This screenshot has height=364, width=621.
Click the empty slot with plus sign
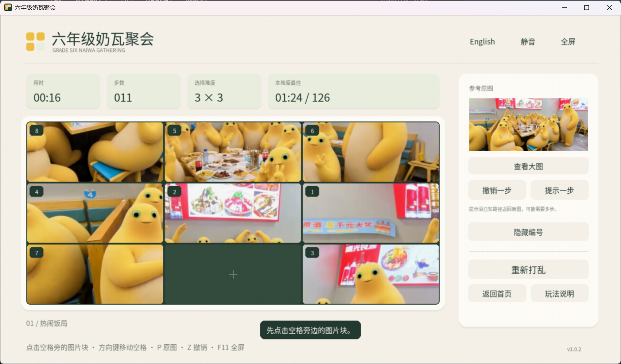(233, 274)
